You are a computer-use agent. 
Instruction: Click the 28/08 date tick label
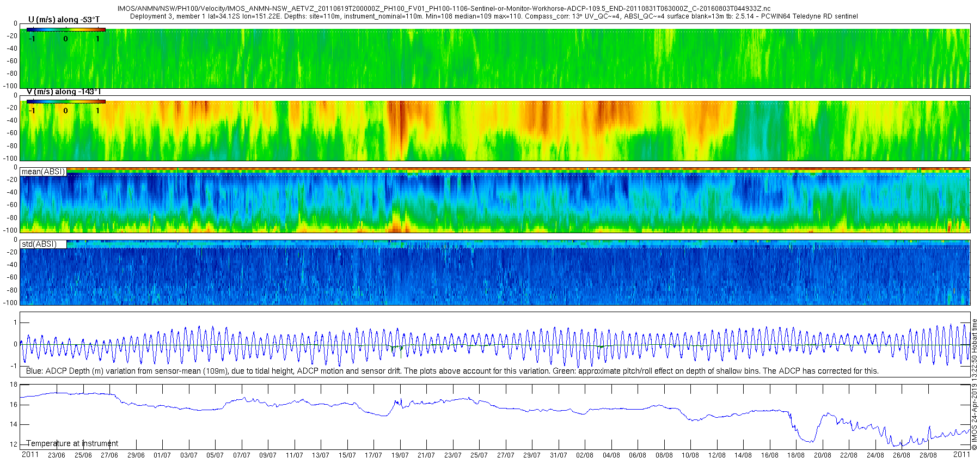pos(928,455)
